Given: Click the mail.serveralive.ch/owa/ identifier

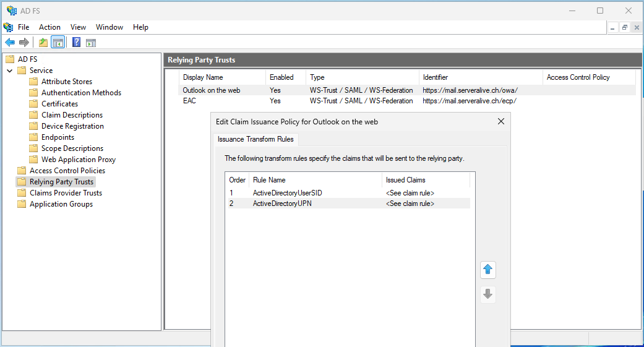Looking at the screenshot, I should 470,90.
